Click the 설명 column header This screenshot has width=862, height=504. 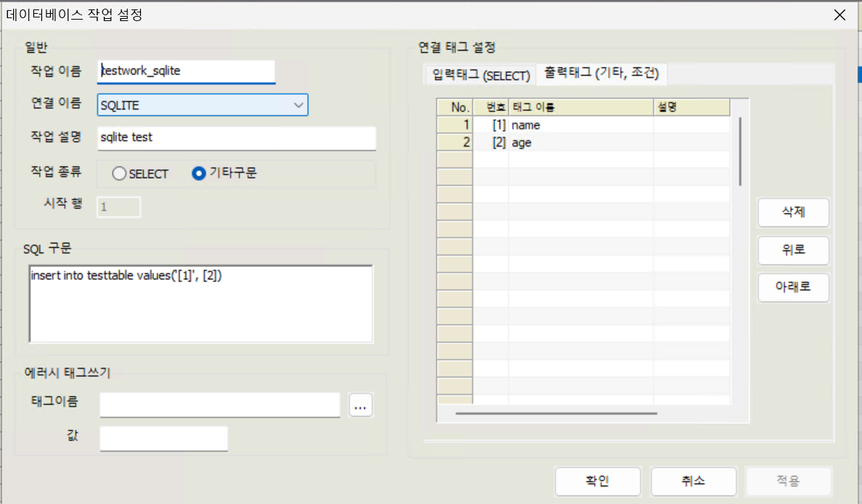tap(692, 107)
